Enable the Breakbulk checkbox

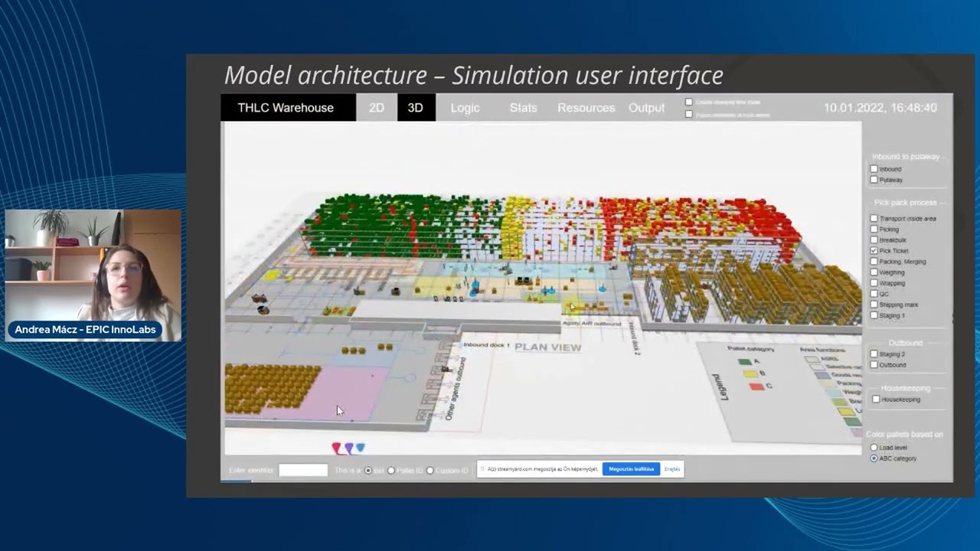coord(874,240)
